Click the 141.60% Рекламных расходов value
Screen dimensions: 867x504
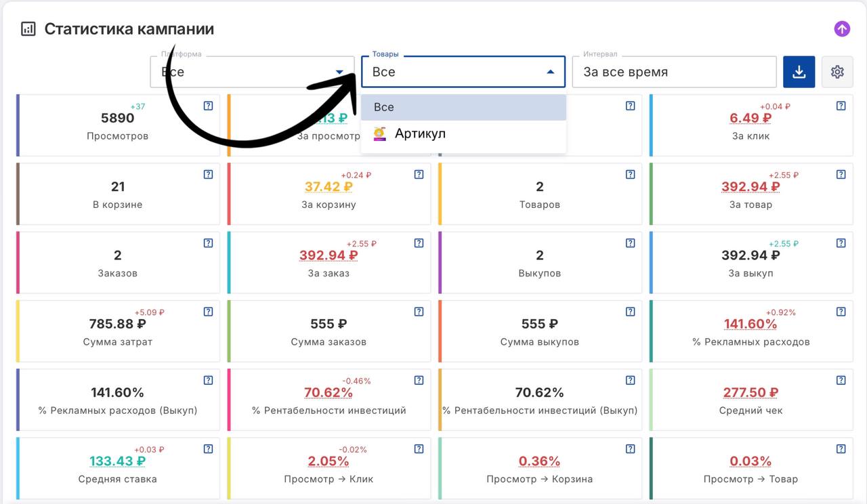750,324
